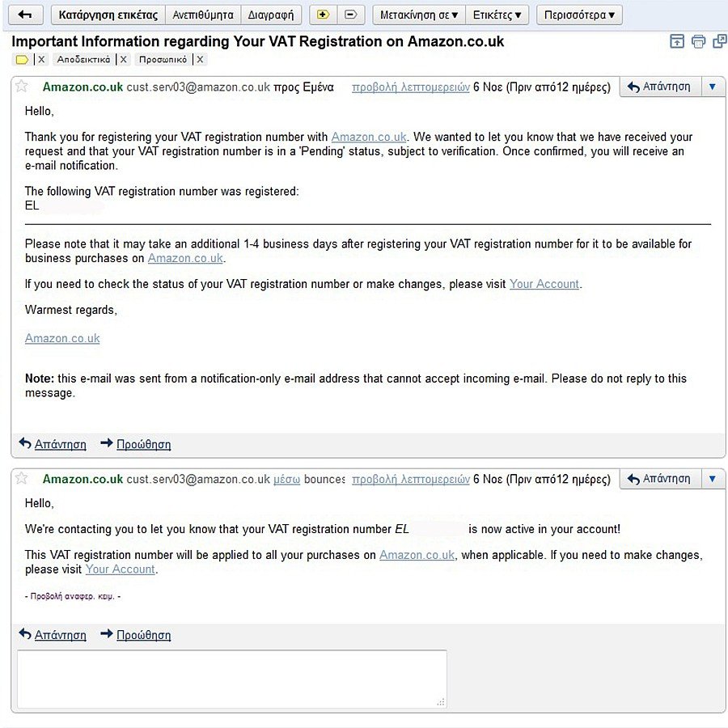The height and width of the screenshot is (728, 728).
Task: Click the collapse all icon near print
Action: pos(677,41)
